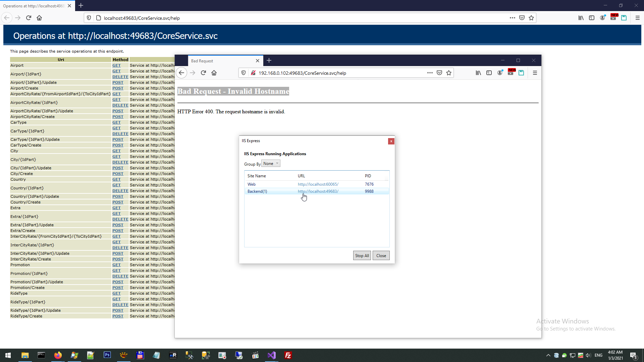Click insecure connection lock icon at 192.168.0.102

[253, 73]
